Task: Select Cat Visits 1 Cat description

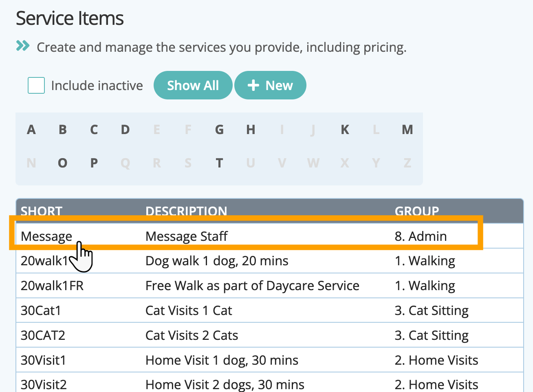Action: (189, 311)
